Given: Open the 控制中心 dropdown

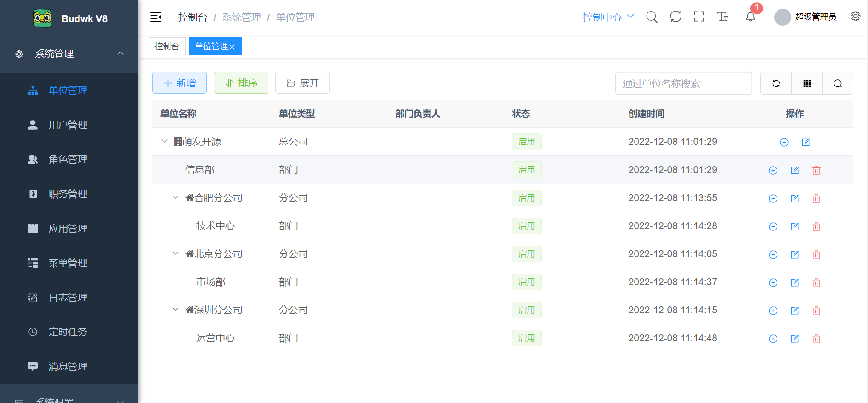Looking at the screenshot, I should [607, 17].
